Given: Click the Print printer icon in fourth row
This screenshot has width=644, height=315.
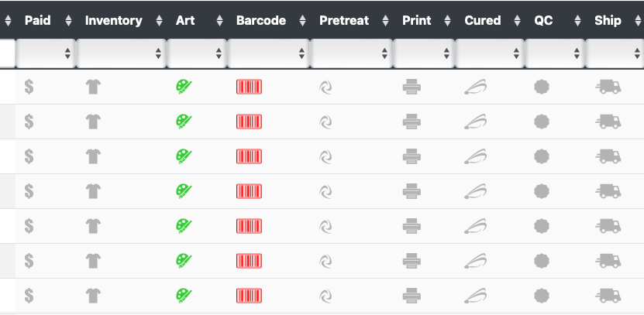Looking at the screenshot, I should click(x=412, y=191).
